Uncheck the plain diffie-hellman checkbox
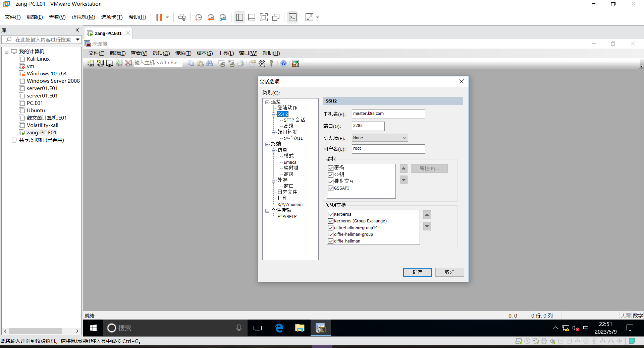Screen dimensions: 644x348 tap(331, 241)
